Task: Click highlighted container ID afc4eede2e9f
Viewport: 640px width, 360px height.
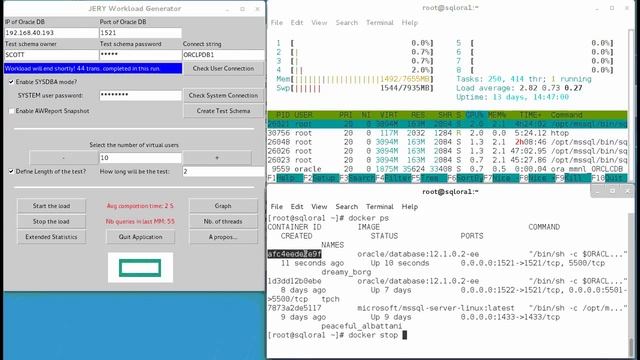Action: click(x=294, y=254)
